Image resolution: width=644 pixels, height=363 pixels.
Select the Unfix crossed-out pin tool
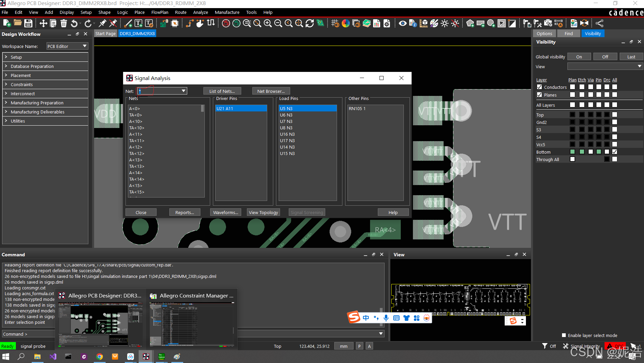(113, 23)
